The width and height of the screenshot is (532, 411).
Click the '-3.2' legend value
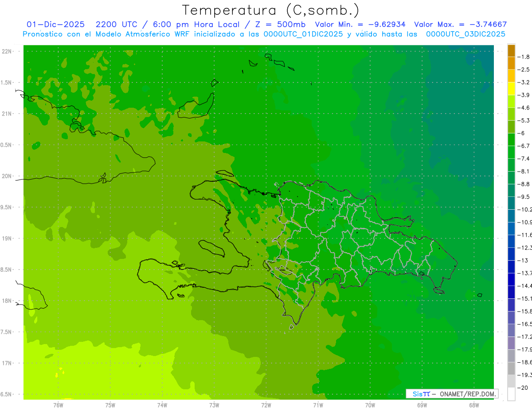pyautogui.click(x=524, y=82)
